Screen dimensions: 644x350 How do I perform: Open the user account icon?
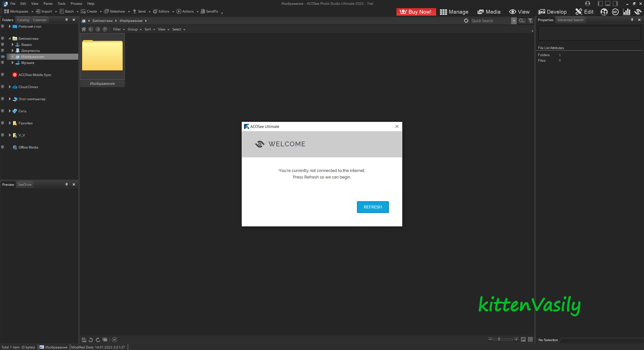point(587,4)
